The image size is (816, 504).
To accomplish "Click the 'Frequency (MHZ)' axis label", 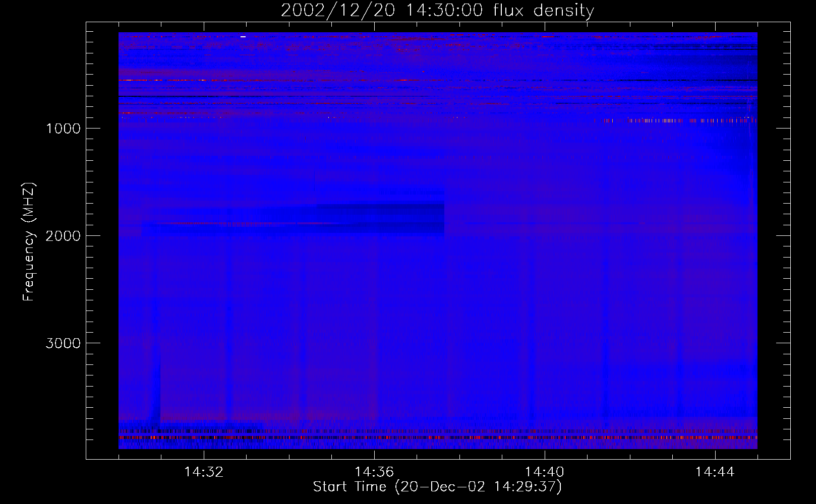I will [29, 241].
